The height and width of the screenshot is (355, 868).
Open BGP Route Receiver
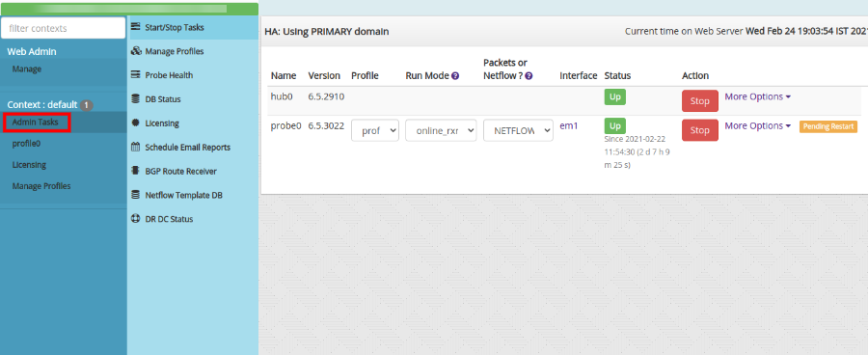tap(192, 171)
